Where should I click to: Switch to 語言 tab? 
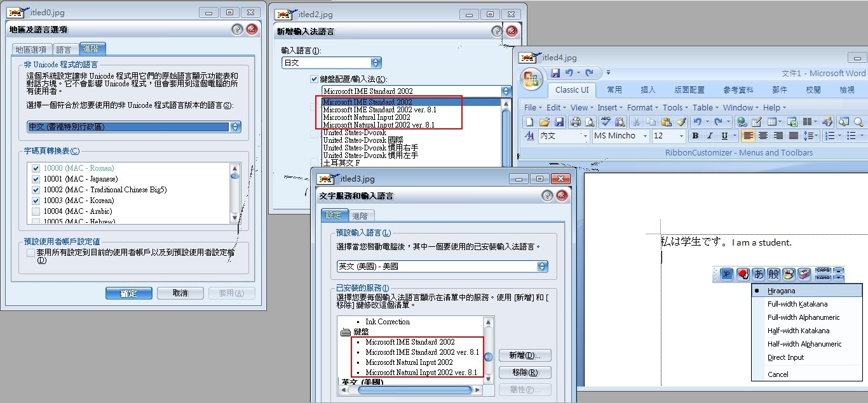tap(64, 50)
